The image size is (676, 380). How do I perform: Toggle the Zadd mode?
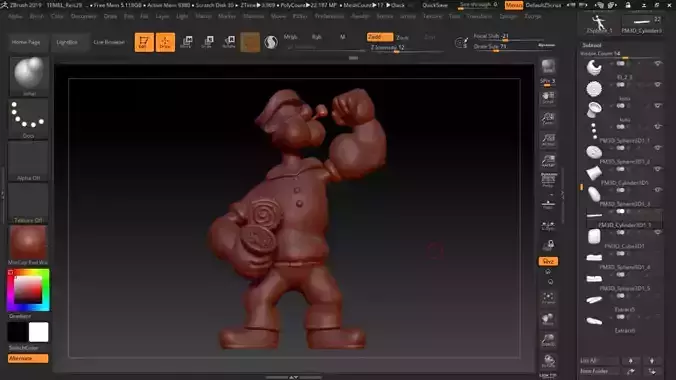click(380, 37)
